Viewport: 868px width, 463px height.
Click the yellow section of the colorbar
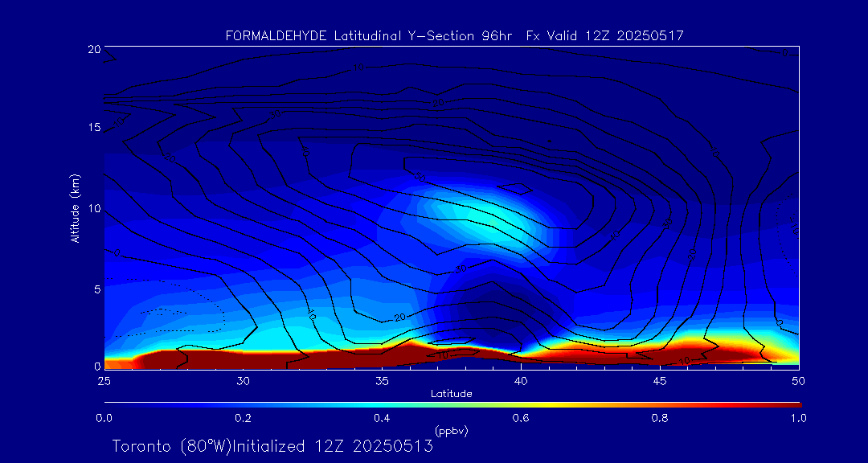click(x=551, y=405)
